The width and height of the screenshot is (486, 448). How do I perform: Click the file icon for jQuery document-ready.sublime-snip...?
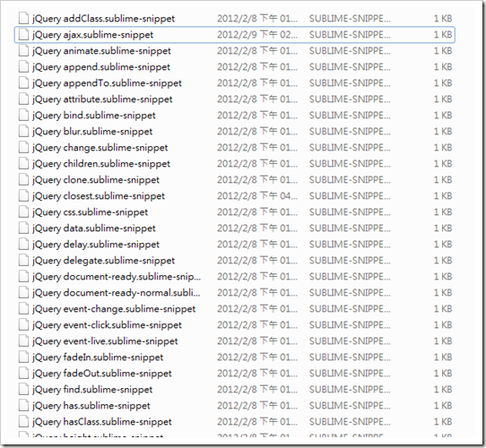(24, 276)
